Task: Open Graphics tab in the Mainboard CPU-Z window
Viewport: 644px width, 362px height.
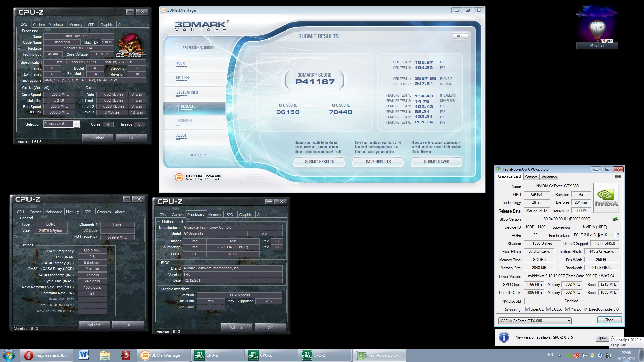Action: pos(246,215)
